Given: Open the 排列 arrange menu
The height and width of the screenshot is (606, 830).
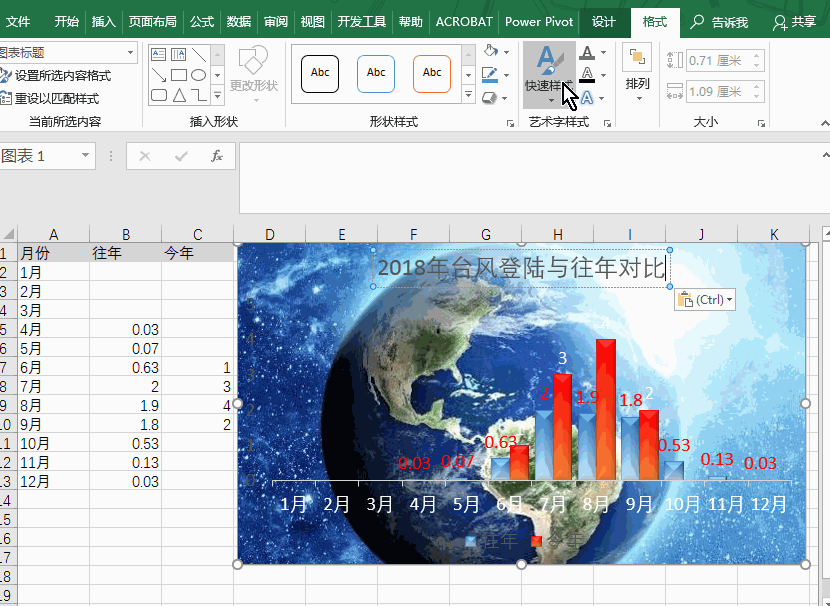Looking at the screenshot, I should 637,74.
